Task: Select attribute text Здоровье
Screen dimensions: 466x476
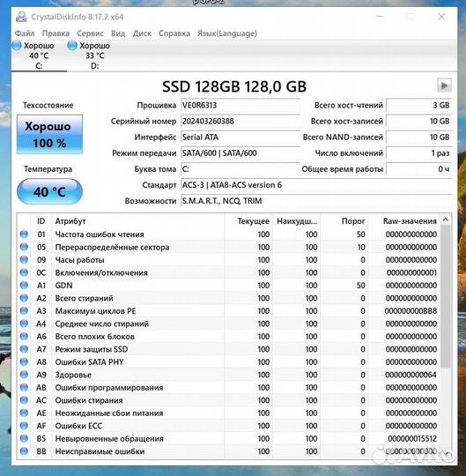Action: [73, 375]
